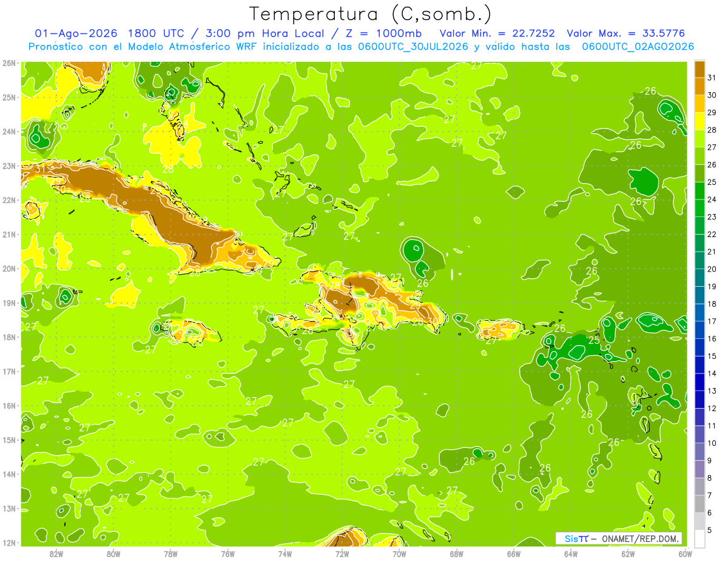728x562 pixels.
Task: Click the '0600UTC_02AGO2026' valid-until time text
Action: point(638,47)
